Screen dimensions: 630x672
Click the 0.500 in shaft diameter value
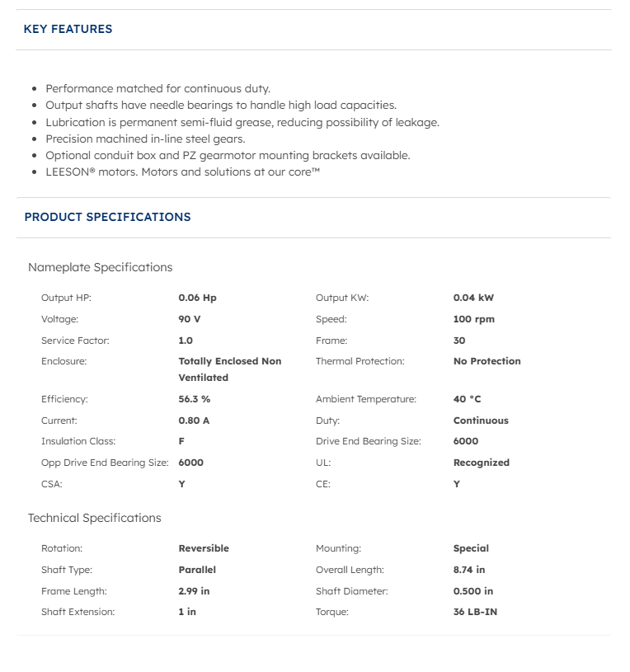tap(473, 591)
